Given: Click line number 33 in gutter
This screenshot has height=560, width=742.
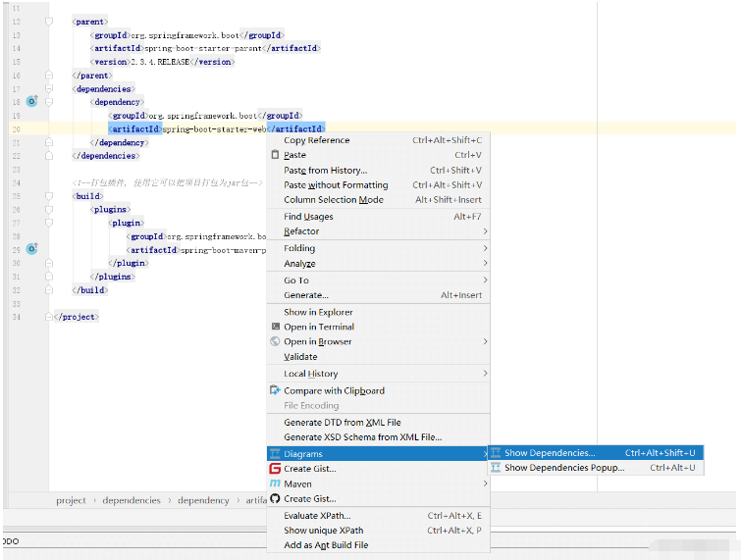Looking at the screenshot, I should (17, 303).
